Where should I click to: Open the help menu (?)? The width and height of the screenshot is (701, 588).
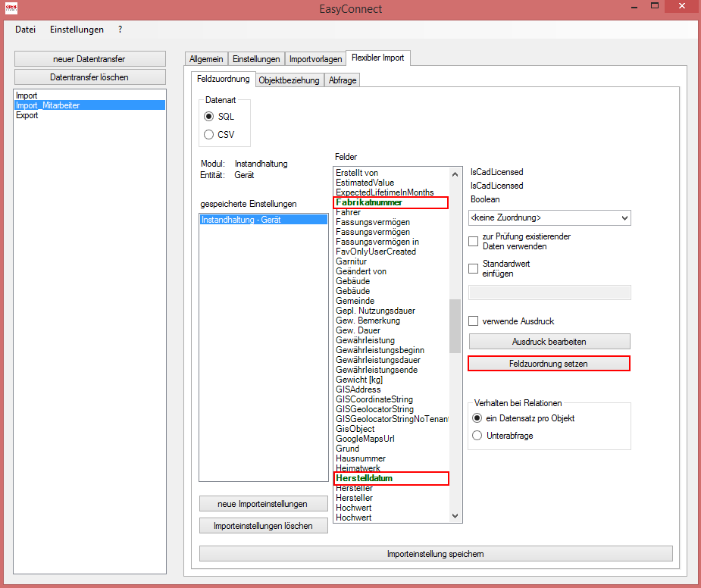pyautogui.click(x=120, y=30)
